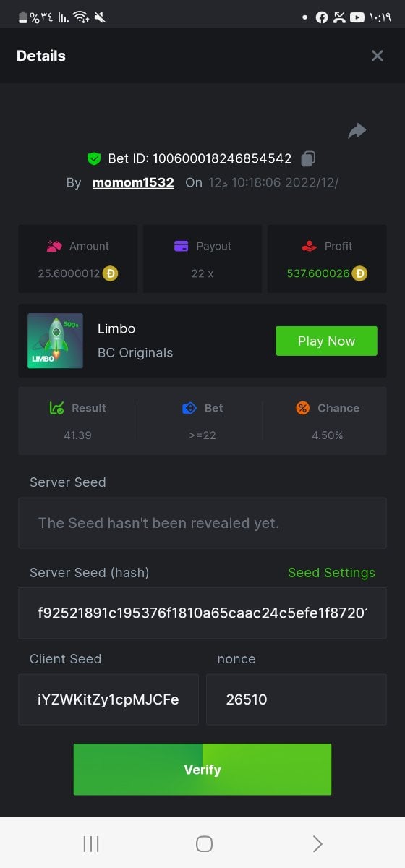
Task: Open Android recent apps button
Action: tap(91, 843)
